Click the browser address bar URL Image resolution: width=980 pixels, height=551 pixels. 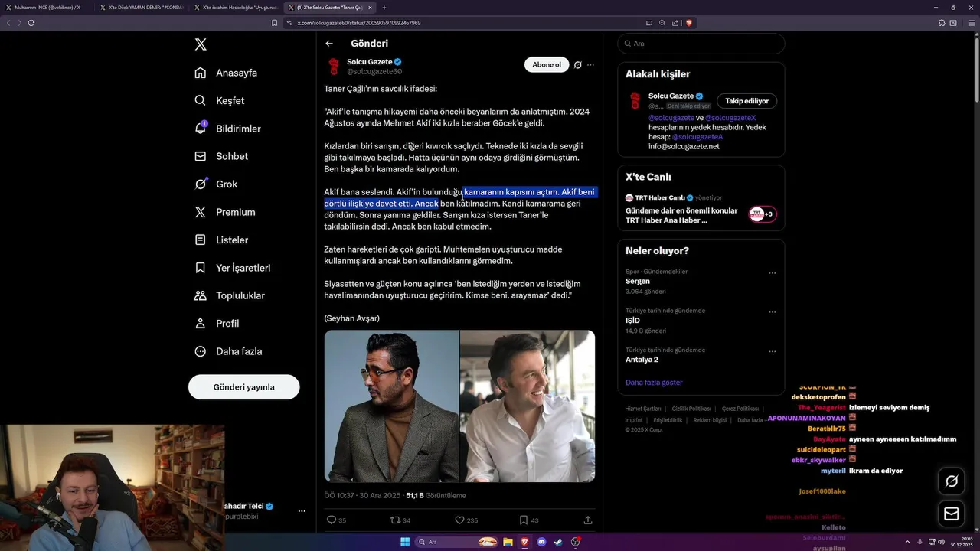358,23
